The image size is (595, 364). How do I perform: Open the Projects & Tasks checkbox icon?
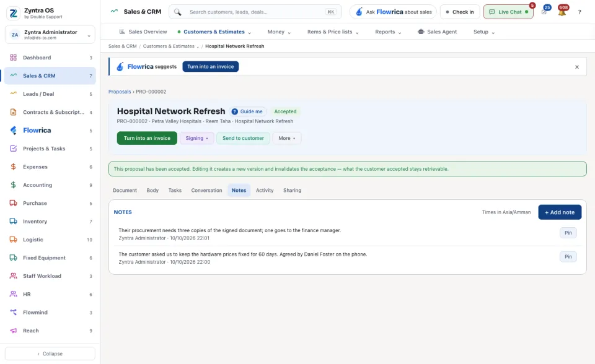tap(13, 149)
